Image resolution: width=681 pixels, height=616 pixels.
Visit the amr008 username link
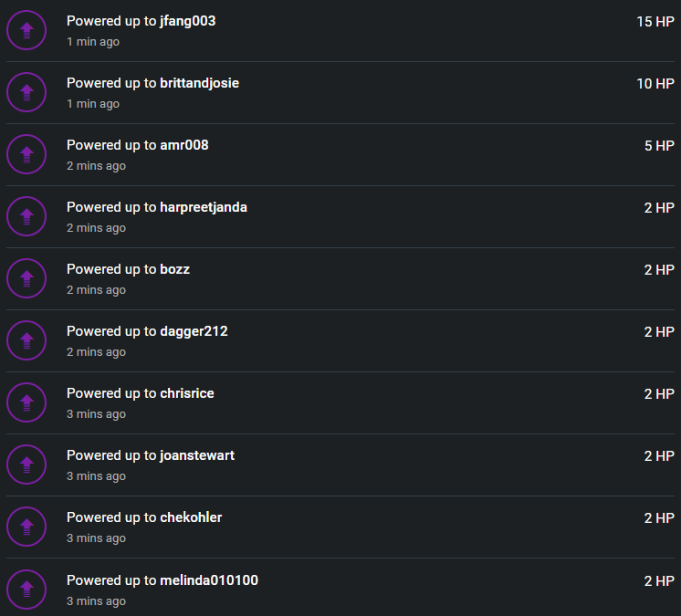(x=184, y=145)
